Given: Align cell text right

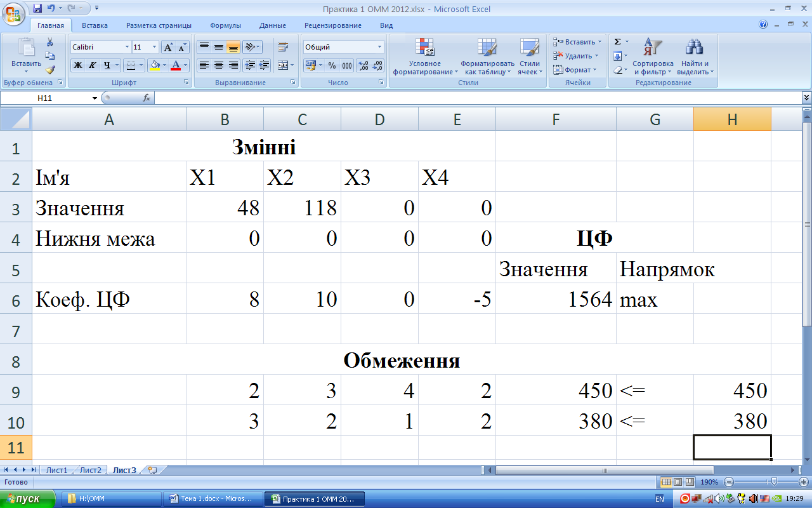Looking at the screenshot, I should tap(233, 65).
